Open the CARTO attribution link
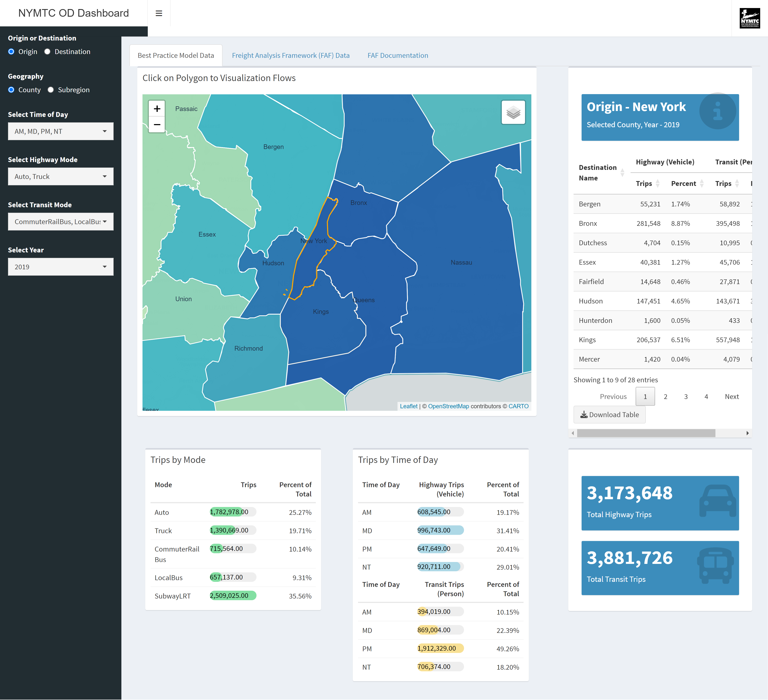Viewport: 768px width, 700px height. click(x=518, y=406)
